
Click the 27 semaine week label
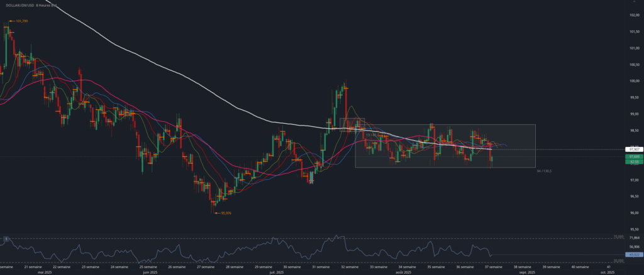click(x=204, y=267)
